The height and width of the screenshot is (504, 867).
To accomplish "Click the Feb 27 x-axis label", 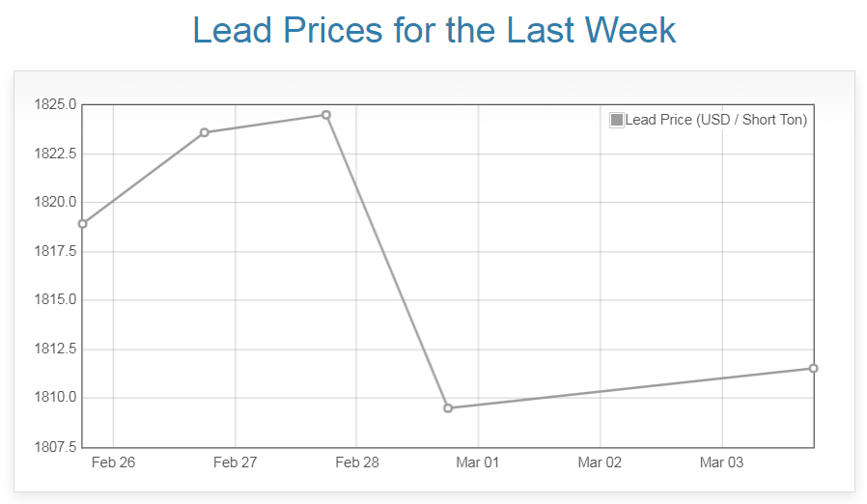I will click(x=235, y=462).
